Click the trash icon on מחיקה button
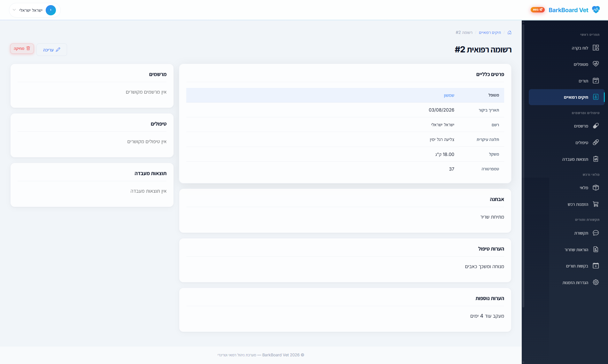608x364 pixels. click(x=28, y=49)
